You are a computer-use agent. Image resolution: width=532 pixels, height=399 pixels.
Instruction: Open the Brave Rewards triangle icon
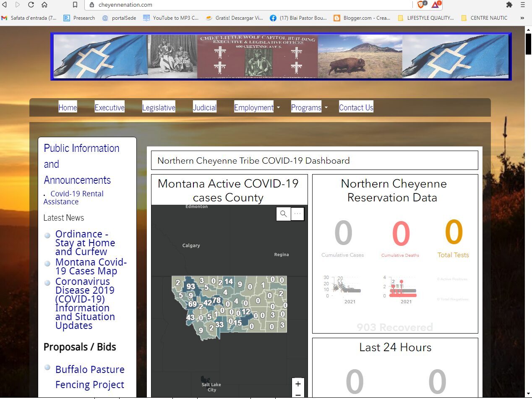tap(436, 5)
